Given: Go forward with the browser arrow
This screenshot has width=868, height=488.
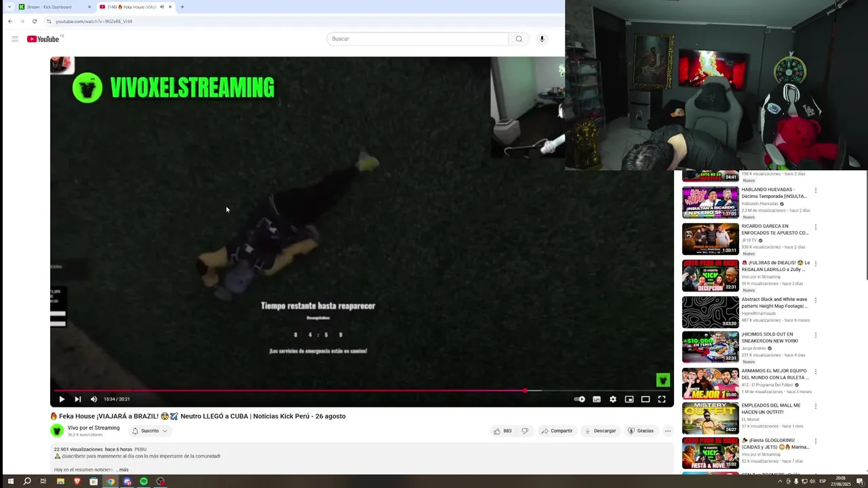Looking at the screenshot, I should coord(22,21).
